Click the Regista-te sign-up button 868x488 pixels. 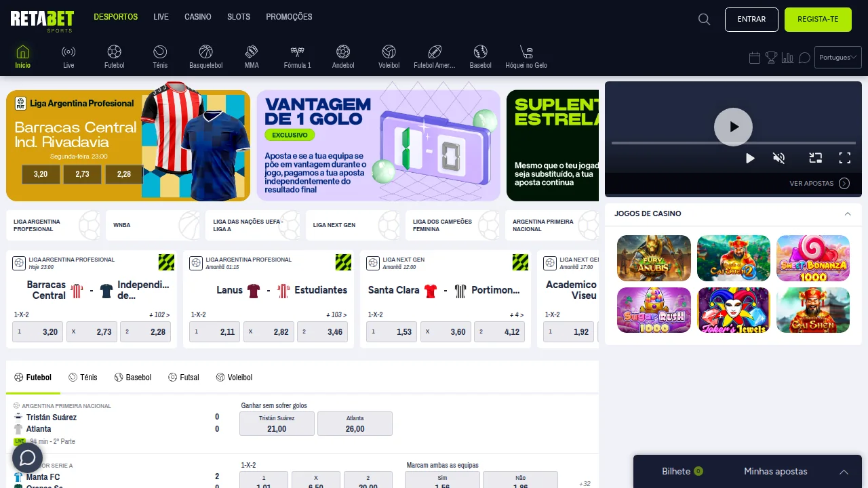point(818,20)
